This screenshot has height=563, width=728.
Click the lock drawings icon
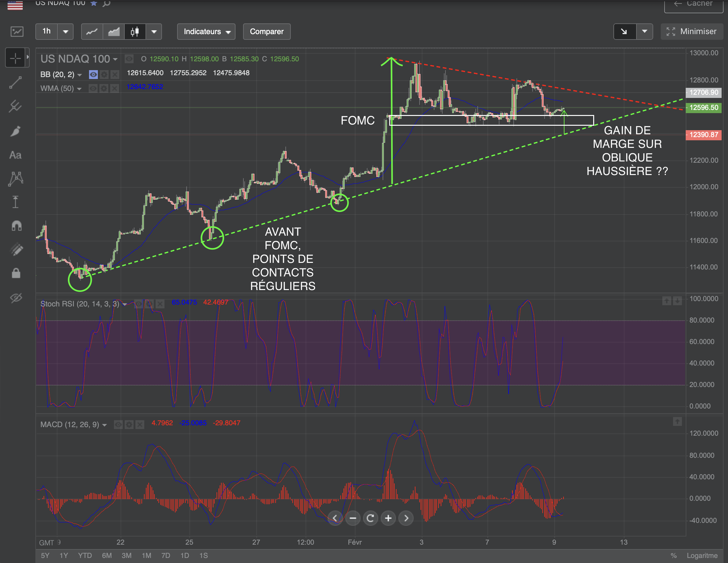point(16,273)
